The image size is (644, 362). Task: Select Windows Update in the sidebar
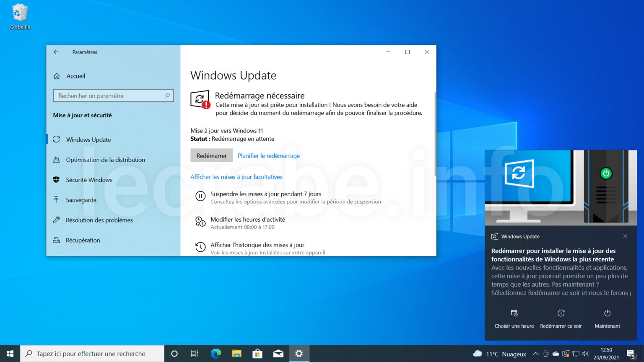coord(88,140)
